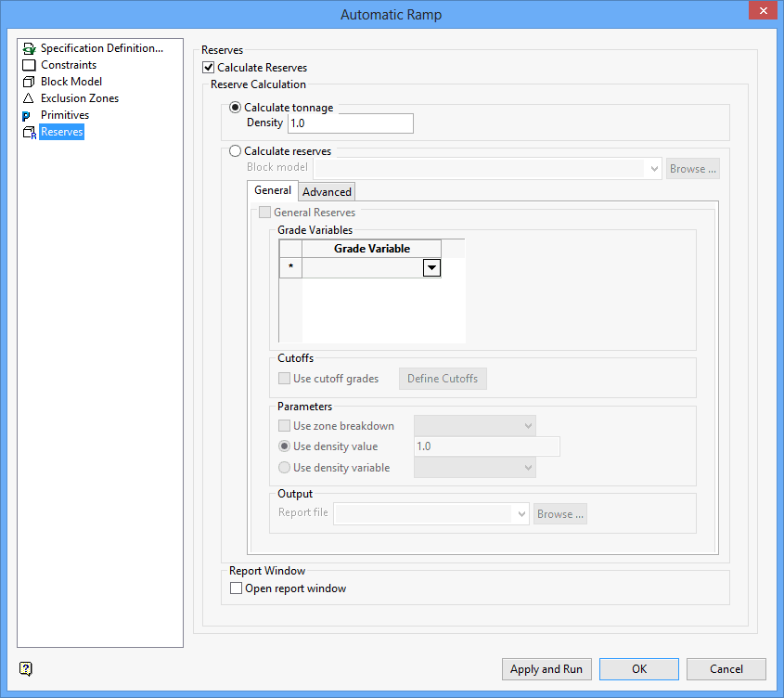
Task: Open Specification Definition page
Action: click(x=102, y=48)
